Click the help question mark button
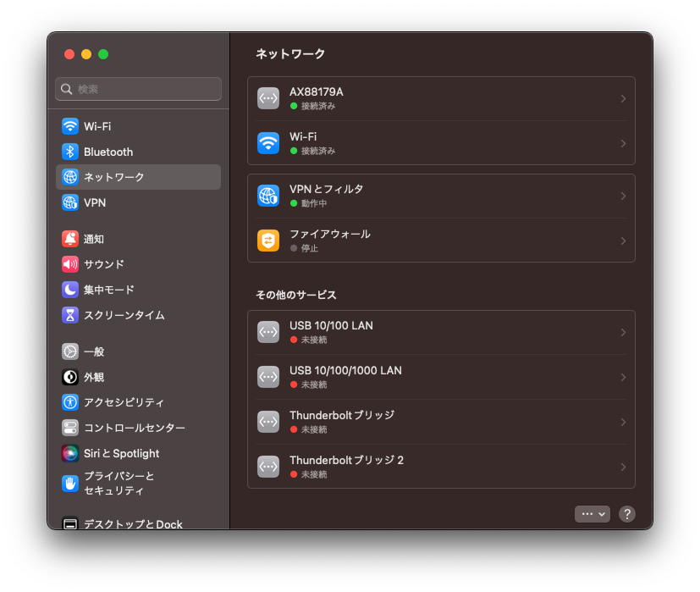 [626, 514]
